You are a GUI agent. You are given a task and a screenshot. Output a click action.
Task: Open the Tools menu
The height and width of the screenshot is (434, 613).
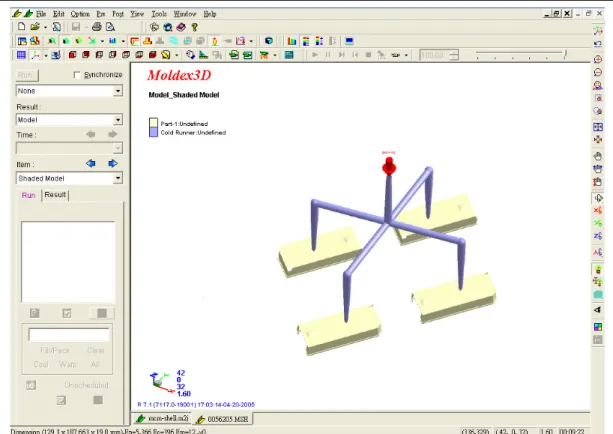tap(159, 14)
